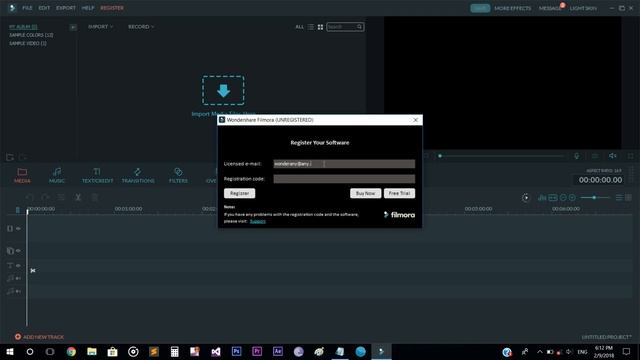Screen dimensions: 640x360
Task: Click the preview playback progress slider
Action: tap(502, 156)
